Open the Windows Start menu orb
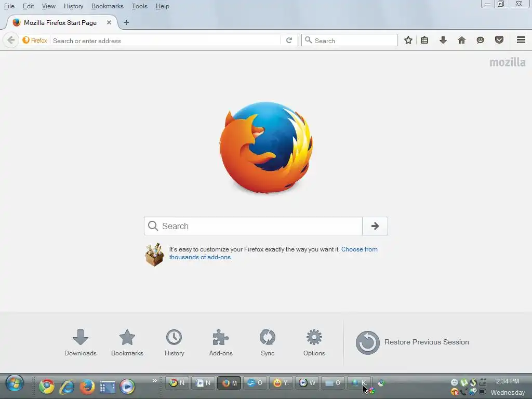 pos(14,384)
